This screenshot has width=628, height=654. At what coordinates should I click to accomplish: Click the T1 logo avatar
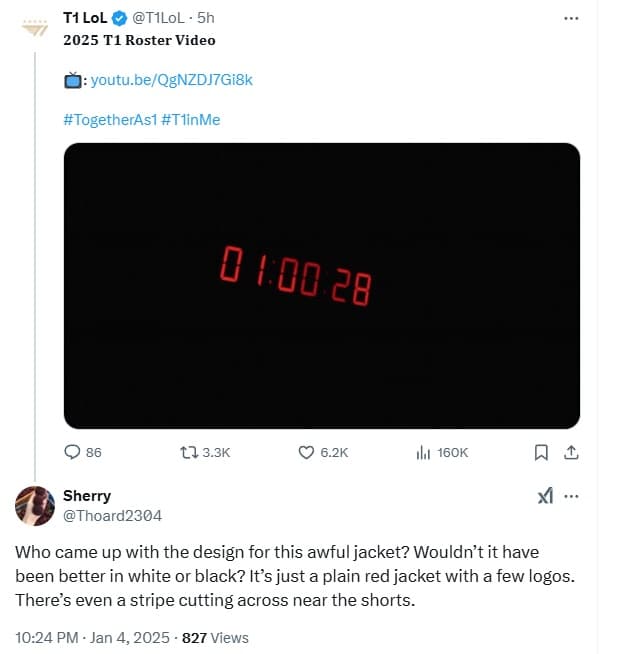click(x=35, y=27)
